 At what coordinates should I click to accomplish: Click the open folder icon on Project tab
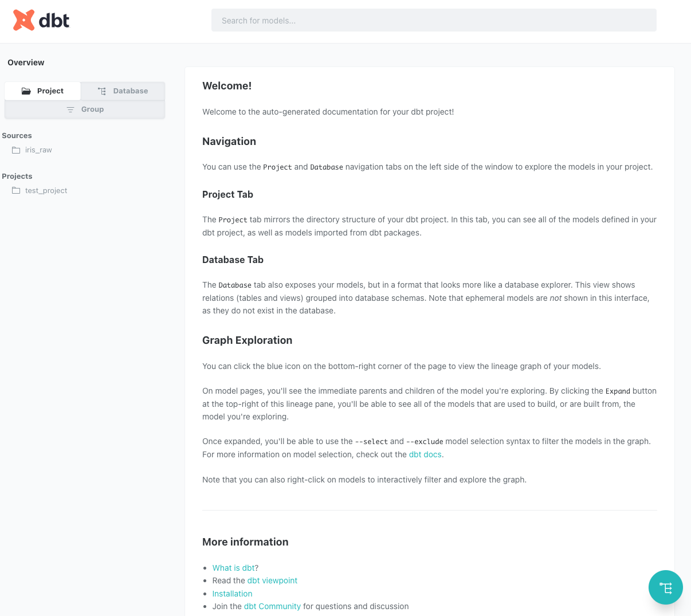pyautogui.click(x=26, y=91)
